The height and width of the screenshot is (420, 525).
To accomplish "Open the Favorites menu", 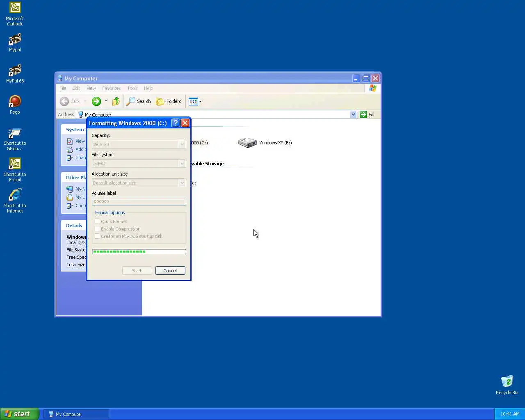I will [x=112, y=88].
